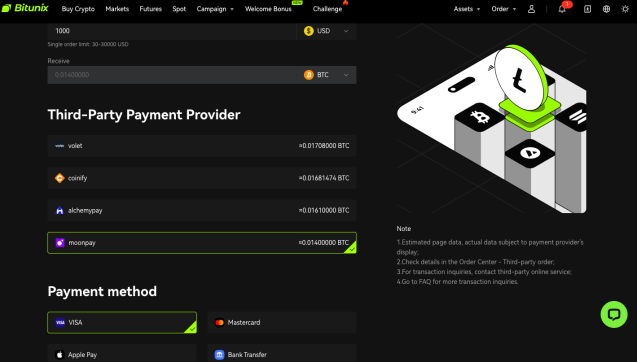Open notifications bell icon
This screenshot has height=362, width=637.
click(562, 9)
